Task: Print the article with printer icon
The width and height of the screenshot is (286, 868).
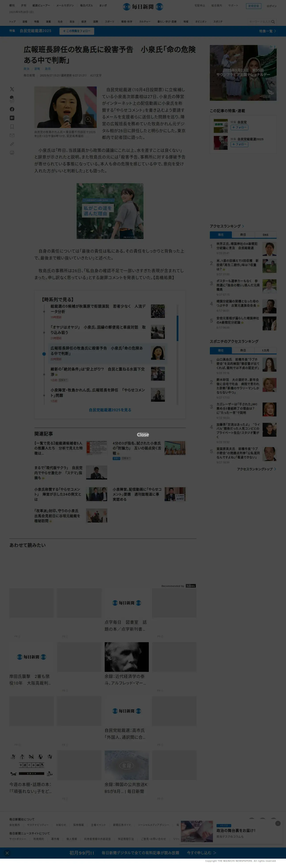Action: [x=12, y=153]
